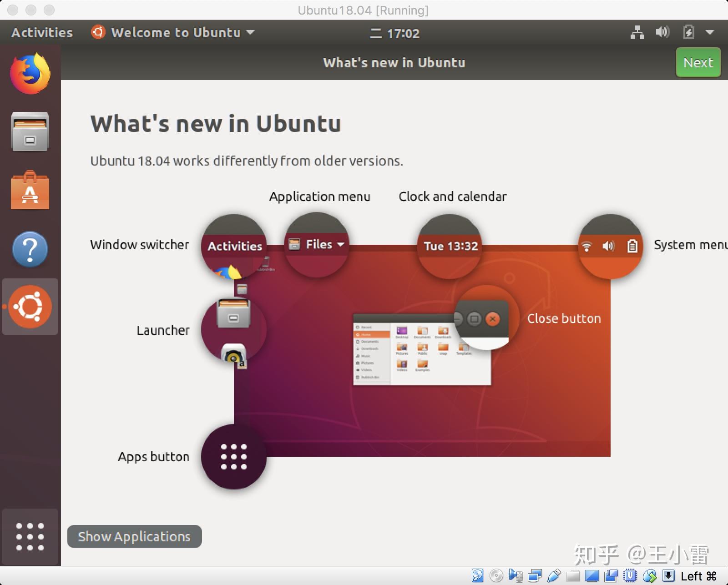The height and width of the screenshot is (585, 728).
Task: Open the Show Applications grid icon
Action: point(30,537)
